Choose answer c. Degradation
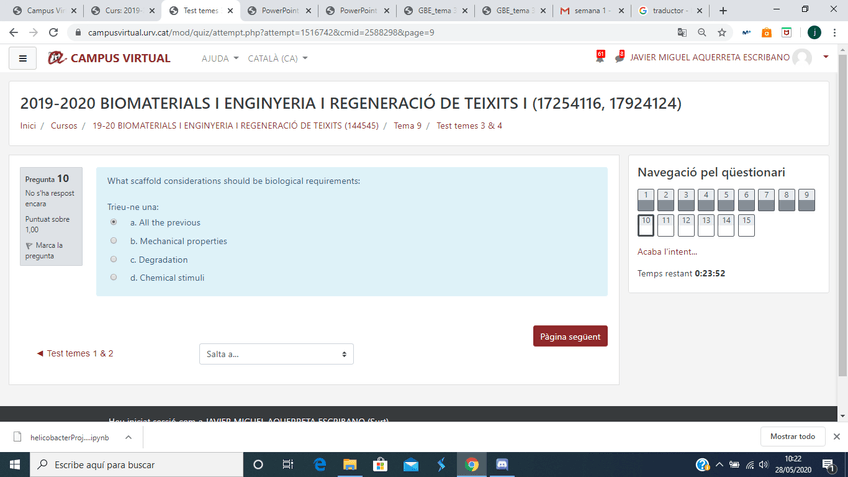 click(x=113, y=259)
